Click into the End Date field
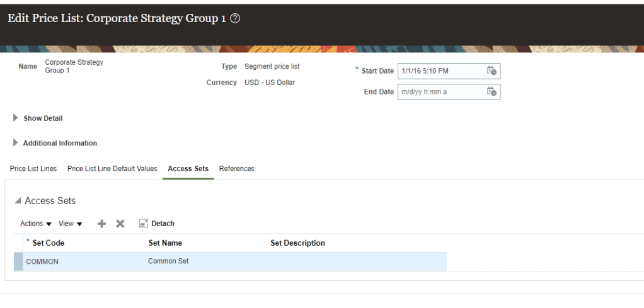The width and height of the screenshot is (644, 308). tap(441, 92)
